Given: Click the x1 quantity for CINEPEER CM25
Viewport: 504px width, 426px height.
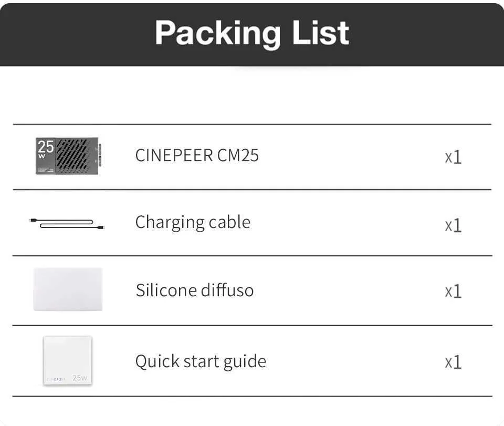Looking at the screenshot, I should pyautogui.click(x=453, y=157).
